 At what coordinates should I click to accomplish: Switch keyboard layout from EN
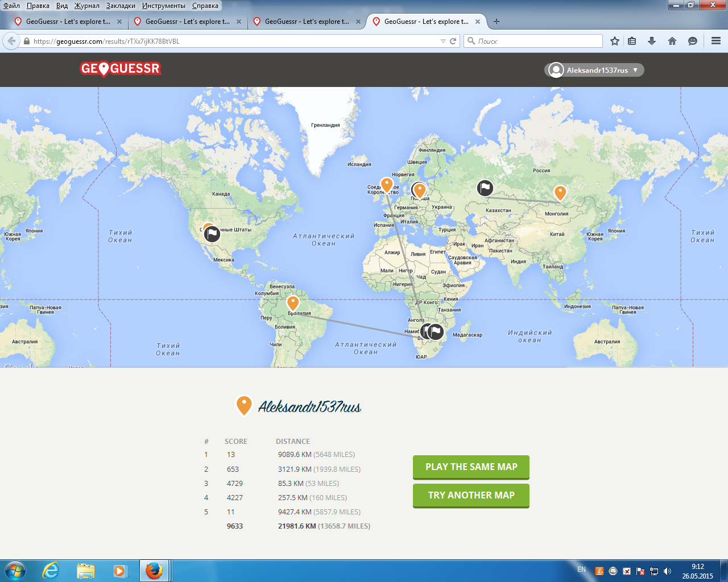[x=581, y=570]
